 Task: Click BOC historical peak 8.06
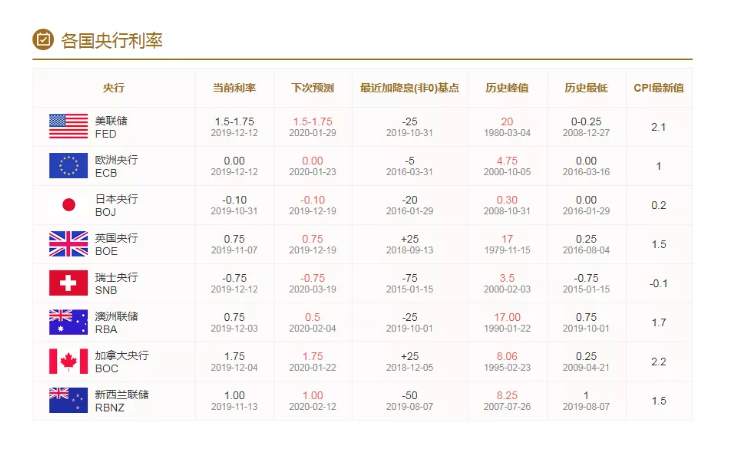point(507,356)
